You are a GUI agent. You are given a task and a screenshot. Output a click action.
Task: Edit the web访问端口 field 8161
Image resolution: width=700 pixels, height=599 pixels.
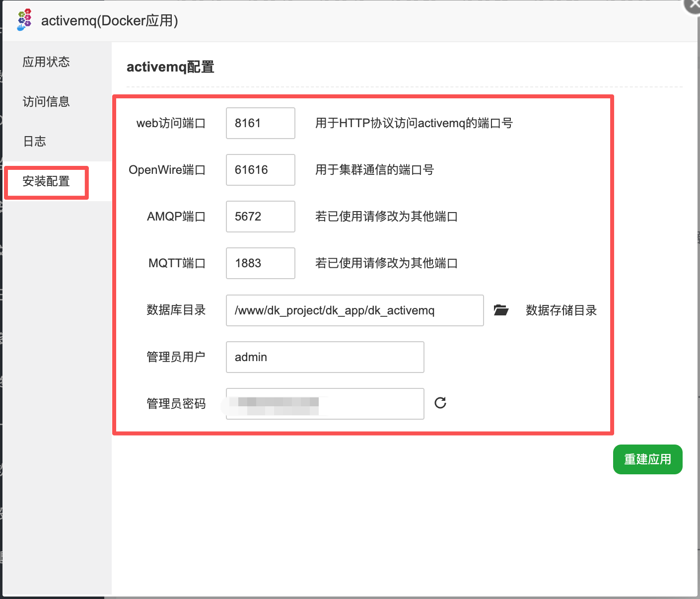tap(261, 123)
